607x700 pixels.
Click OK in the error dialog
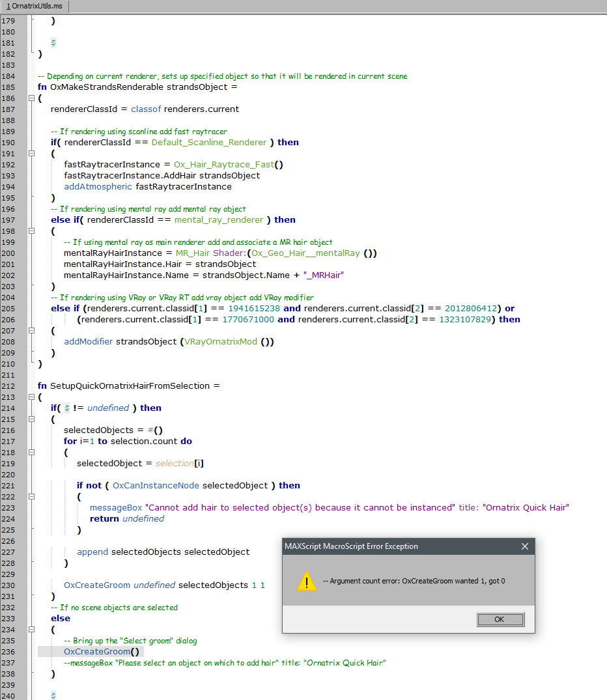[500, 619]
